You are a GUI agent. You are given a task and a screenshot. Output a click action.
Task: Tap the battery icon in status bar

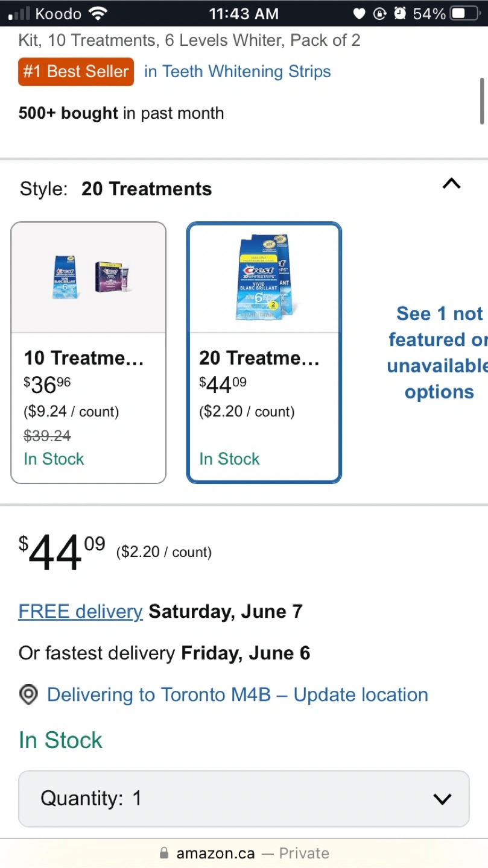coord(465,13)
